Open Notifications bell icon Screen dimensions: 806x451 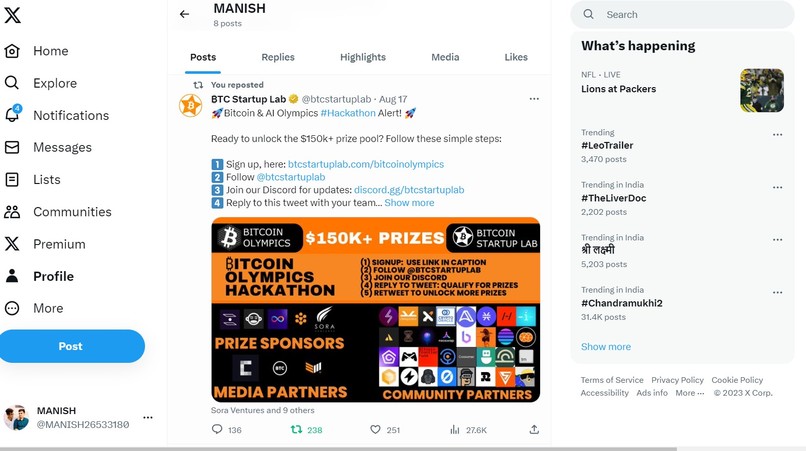[12, 114]
